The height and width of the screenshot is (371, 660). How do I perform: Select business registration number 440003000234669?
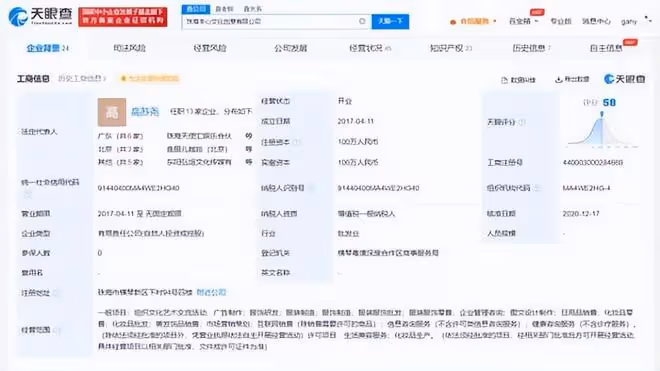[593, 163]
